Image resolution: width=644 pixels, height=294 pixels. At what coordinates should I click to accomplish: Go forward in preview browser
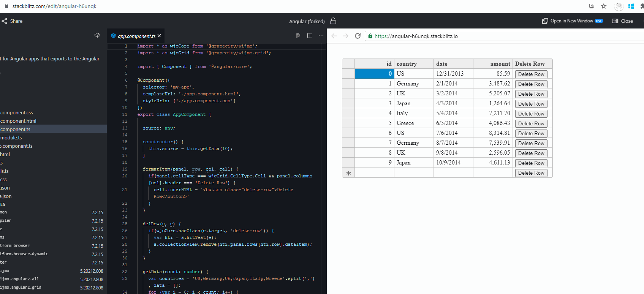tap(346, 36)
